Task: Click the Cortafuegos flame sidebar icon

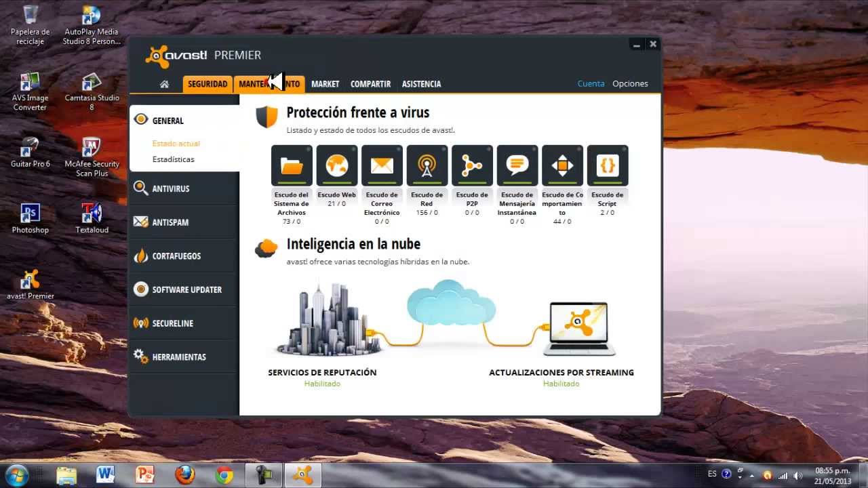Action: [x=140, y=256]
